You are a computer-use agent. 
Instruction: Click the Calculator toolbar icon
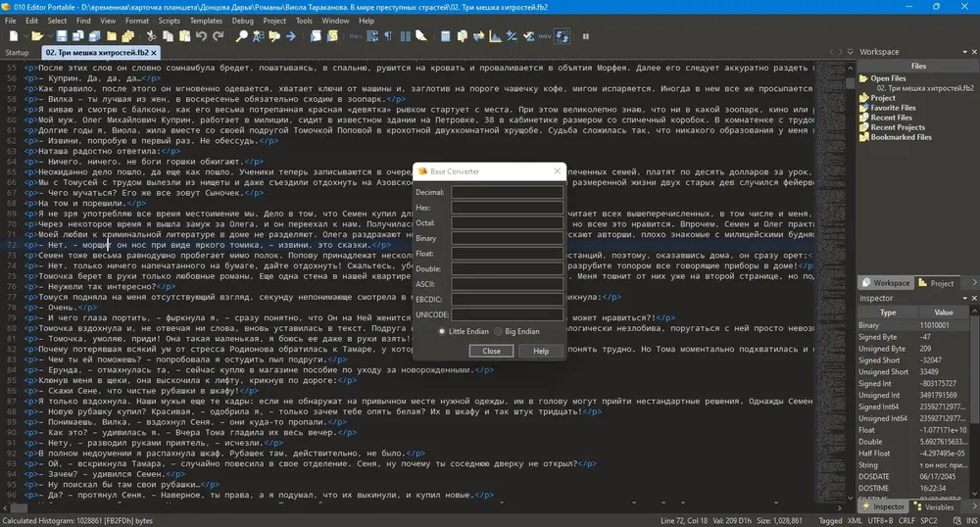tap(446, 36)
